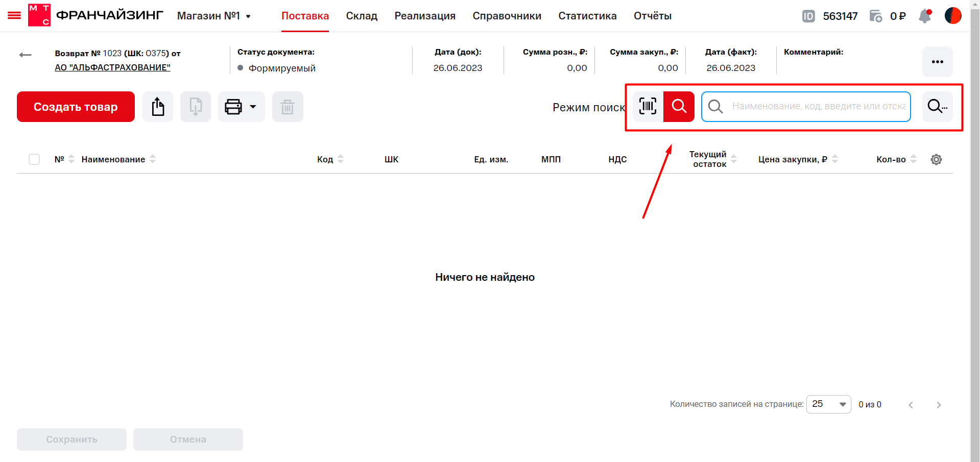Click the МПП column header

pos(551,159)
